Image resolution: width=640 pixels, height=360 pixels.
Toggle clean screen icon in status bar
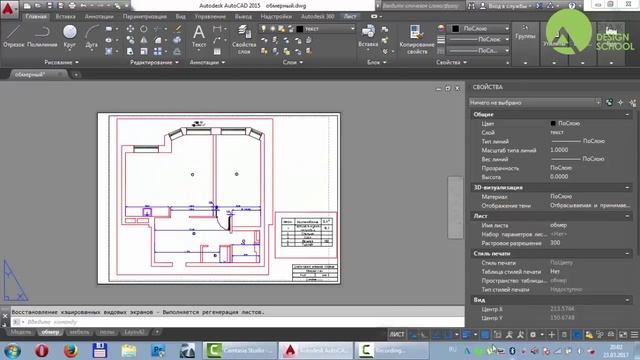623,335
